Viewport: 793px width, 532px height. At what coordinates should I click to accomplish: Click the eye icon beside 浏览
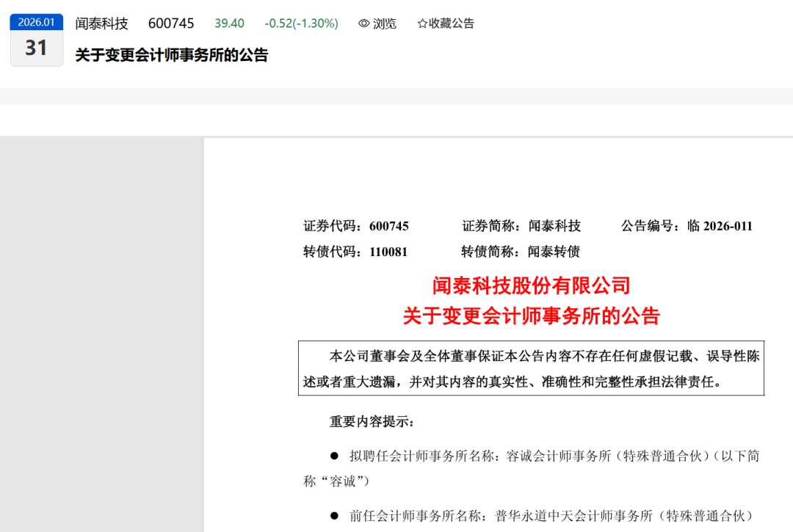point(363,23)
